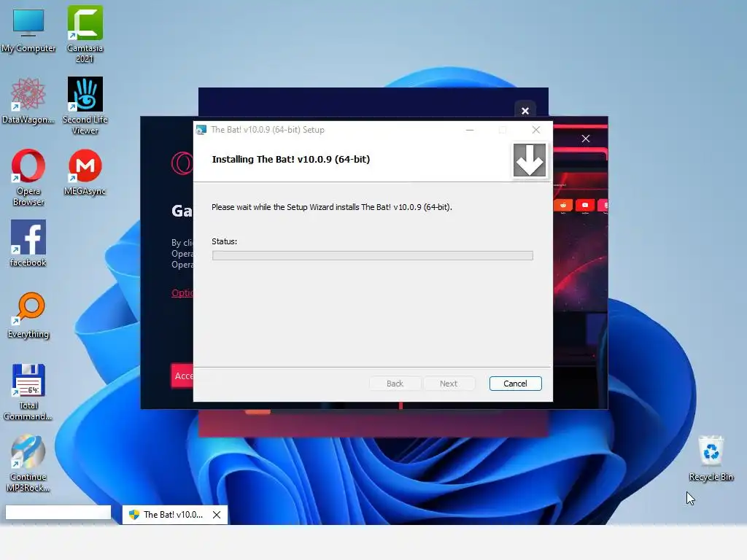Viewport: 747px width, 560px height.
Task: Click the red YouTube tile in Opera preview
Action: tap(584, 205)
